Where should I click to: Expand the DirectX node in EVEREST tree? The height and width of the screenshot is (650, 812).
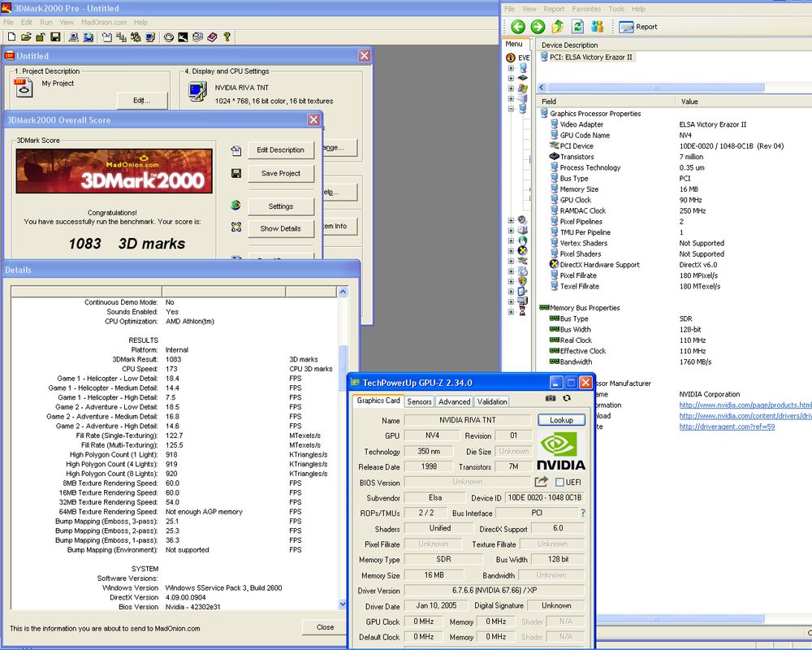(x=511, y=251)
